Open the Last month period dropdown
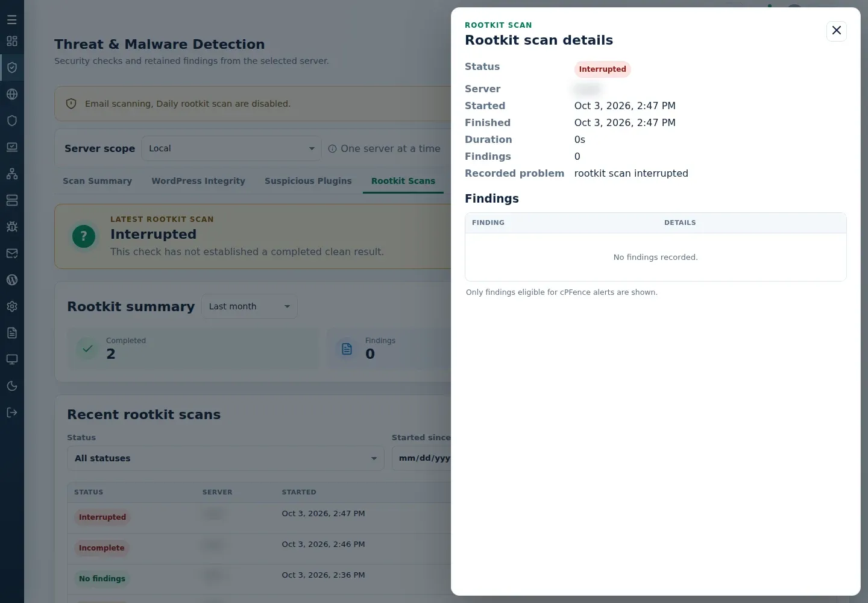Image resolution: width=868 pixels, height=603 pixels. tap(250, 306)
